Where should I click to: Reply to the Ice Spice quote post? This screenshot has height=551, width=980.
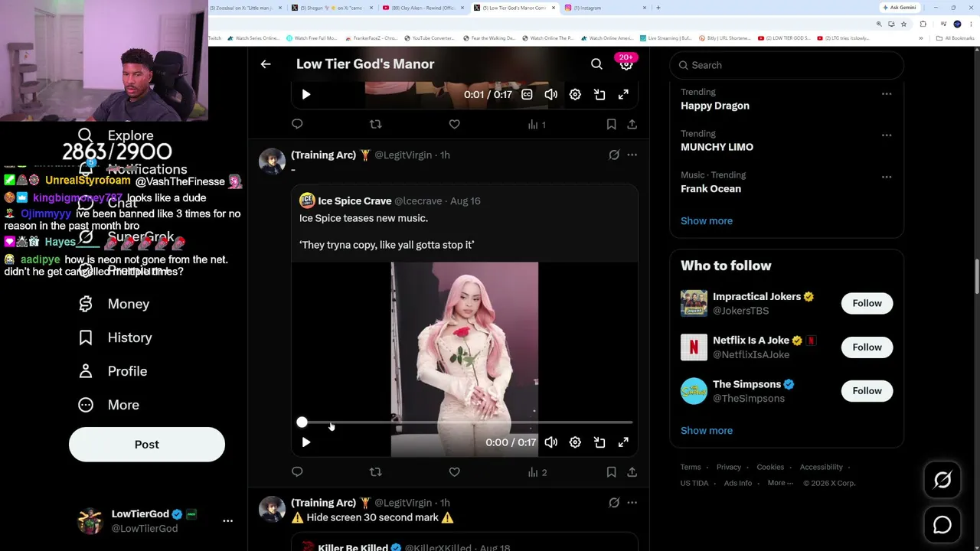pos(297,472)
